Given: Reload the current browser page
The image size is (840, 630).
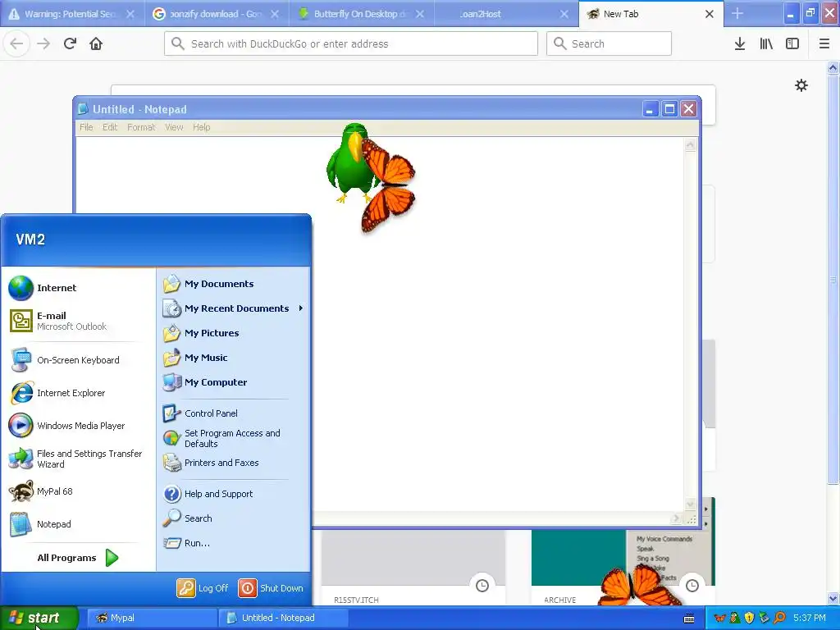Looking at the screenshot, I should 70,43.
